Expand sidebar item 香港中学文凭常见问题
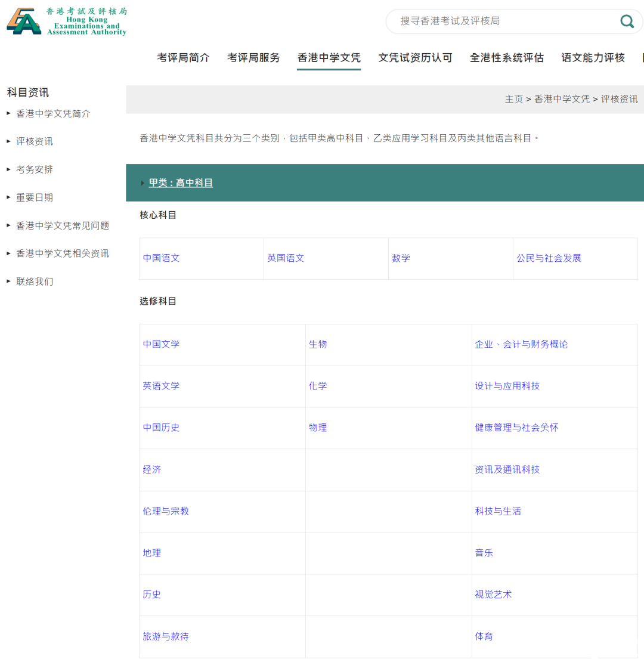The image size is (644, 662). click(63, 225)
